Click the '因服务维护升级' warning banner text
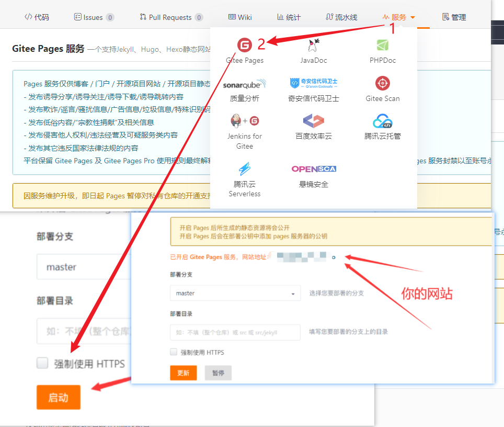 click(117, 196)
